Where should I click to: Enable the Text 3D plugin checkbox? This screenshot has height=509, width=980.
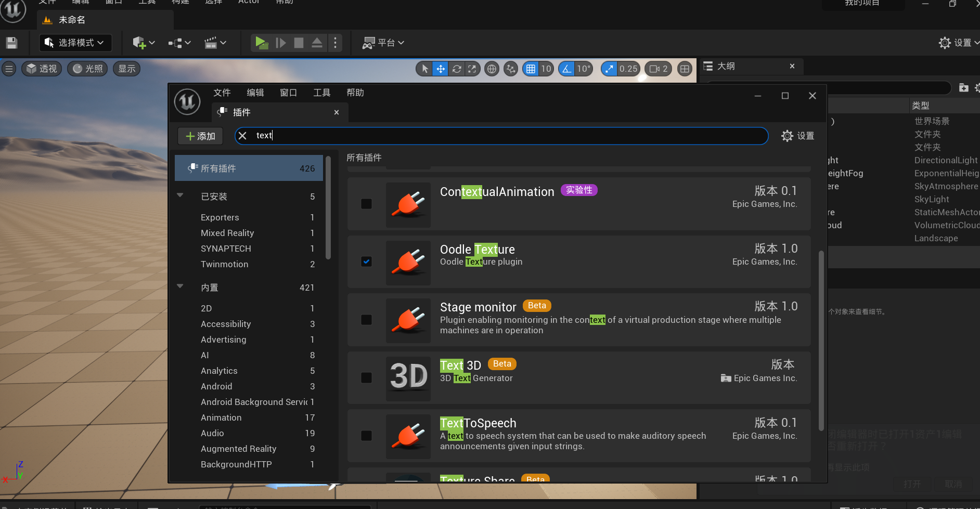[367, 377]
